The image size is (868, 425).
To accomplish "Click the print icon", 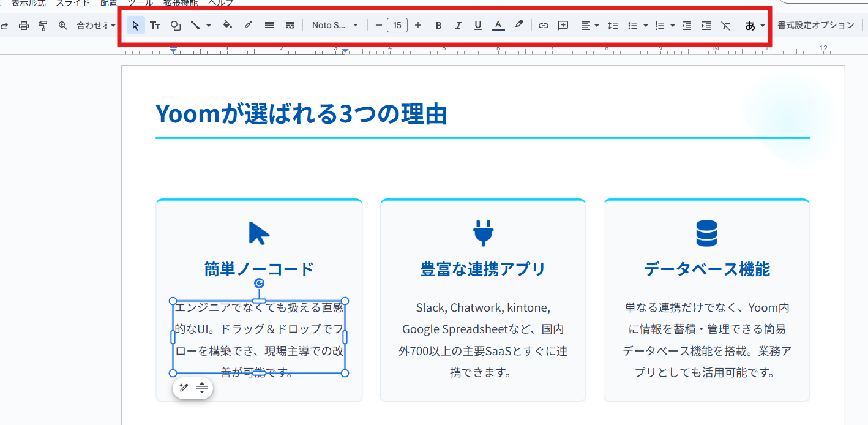I will 23,25.
